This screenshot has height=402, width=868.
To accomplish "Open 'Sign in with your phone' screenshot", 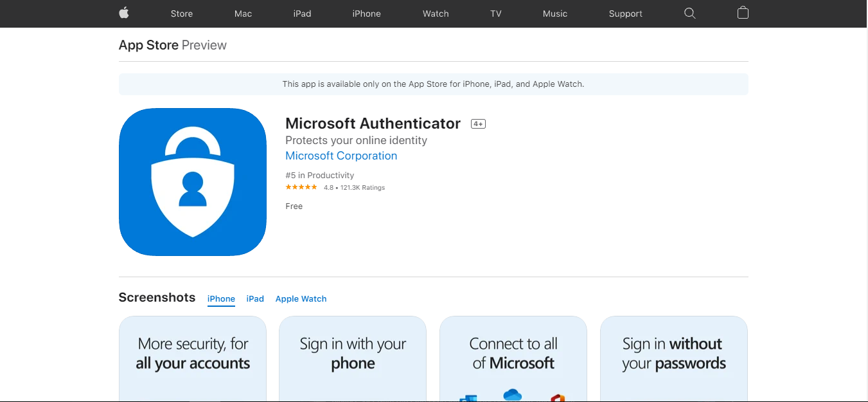I will 353,358.
